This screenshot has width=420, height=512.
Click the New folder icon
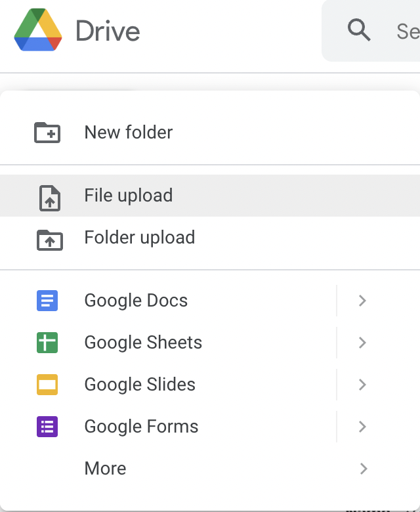coord(47,133)
